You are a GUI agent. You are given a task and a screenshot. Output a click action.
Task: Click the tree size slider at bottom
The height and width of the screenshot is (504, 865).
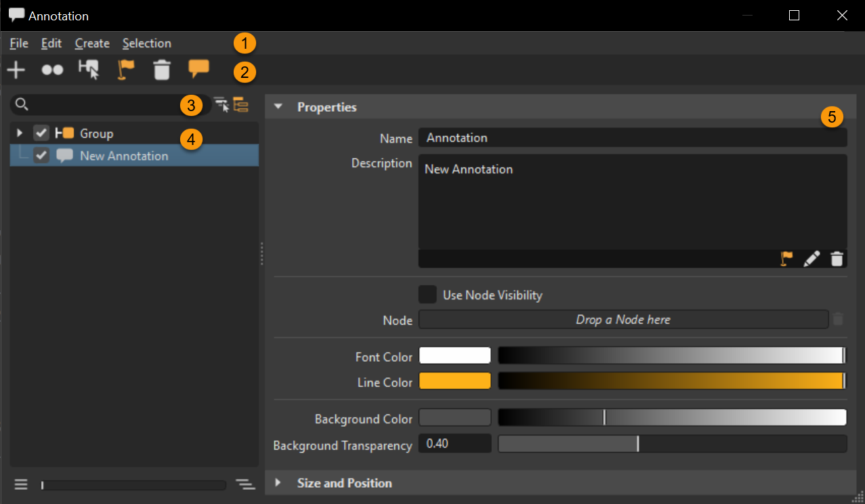click(x=133, y=485)
